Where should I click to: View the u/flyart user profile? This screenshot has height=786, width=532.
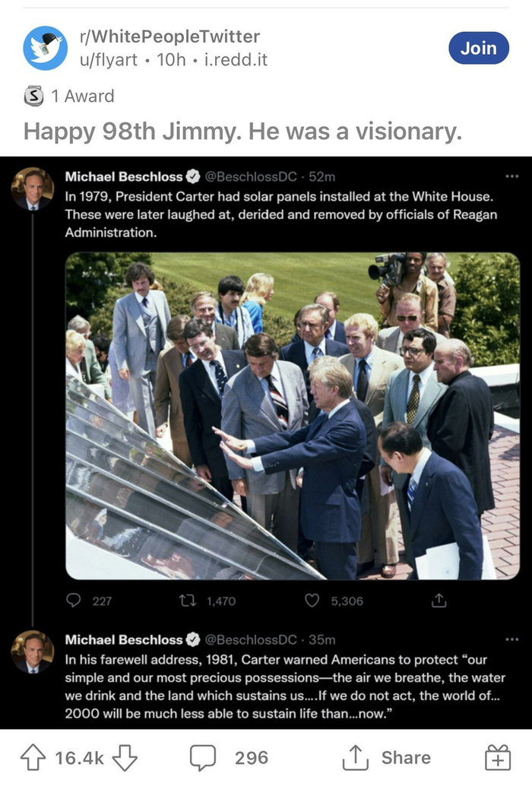110,59
